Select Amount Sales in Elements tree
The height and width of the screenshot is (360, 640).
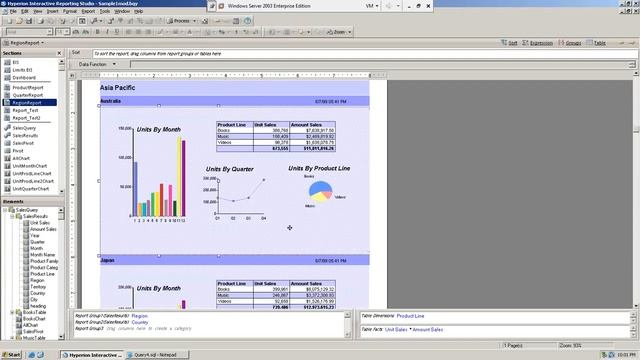(43, 229)
